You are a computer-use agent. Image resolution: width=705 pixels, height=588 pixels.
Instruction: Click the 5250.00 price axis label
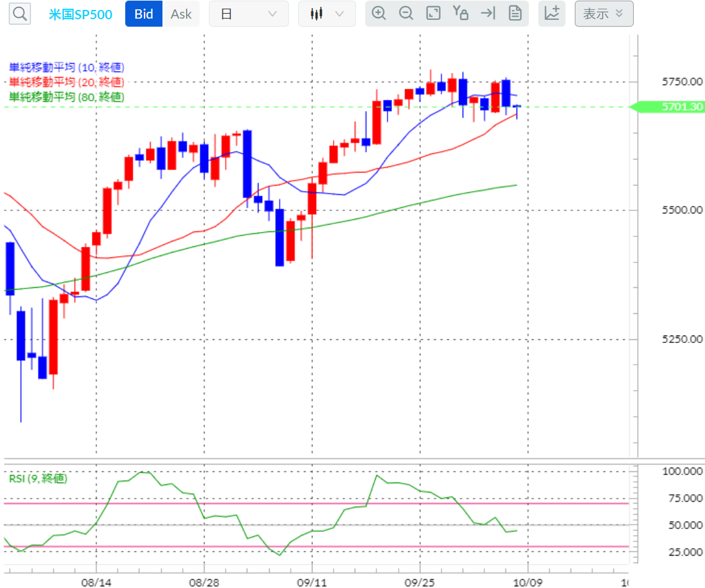pos(682,339)
